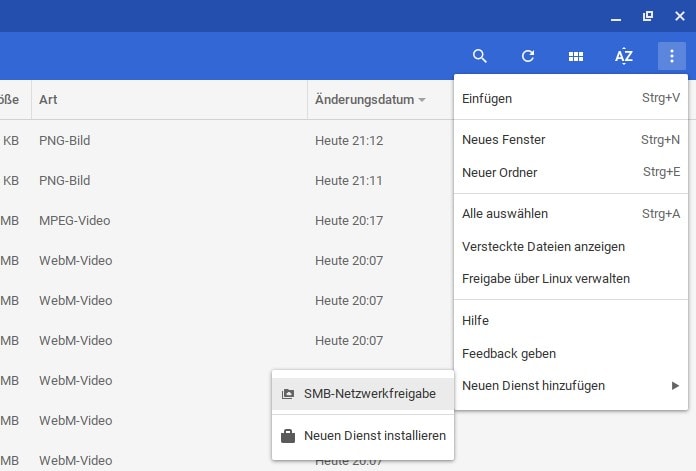This screenshot has width=696, height=471.
Task: Sort by Änderungsdatum column arrow
Action: 422,100
